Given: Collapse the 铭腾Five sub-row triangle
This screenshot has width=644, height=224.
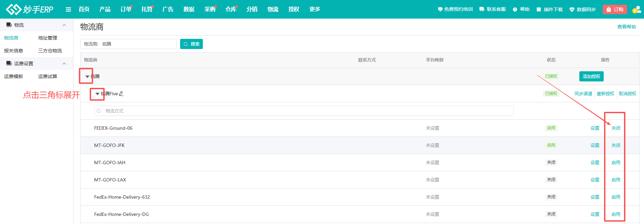Looking at the screenshot, I should tap(98, 94).
